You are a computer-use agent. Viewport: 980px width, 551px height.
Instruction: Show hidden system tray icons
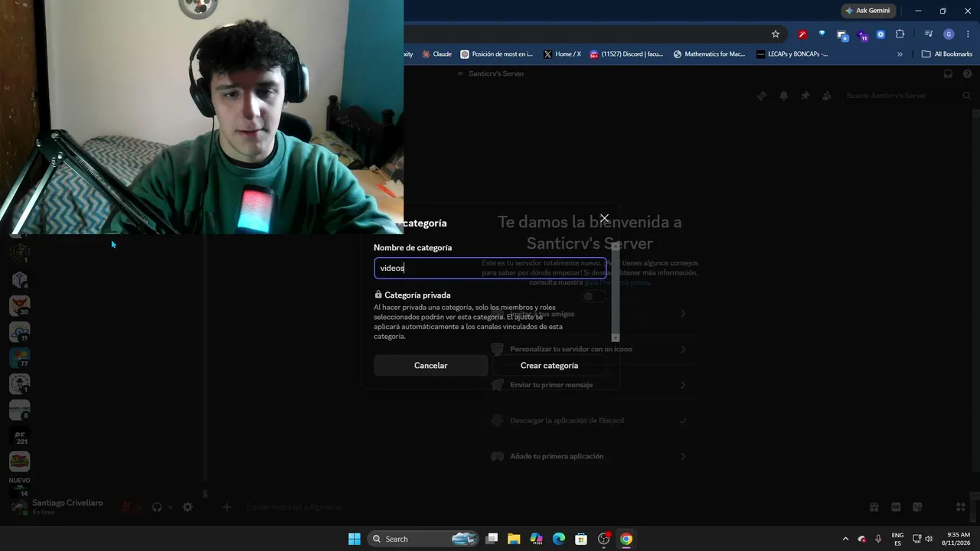click(x=845, y=539)
